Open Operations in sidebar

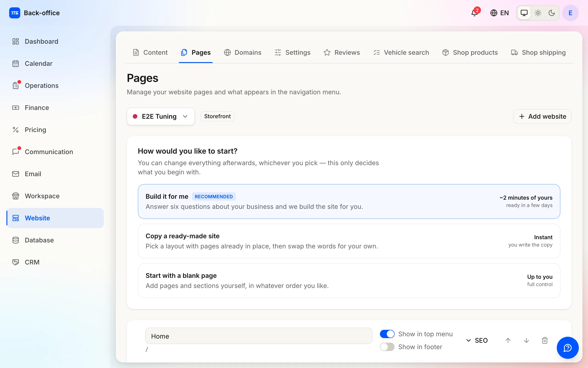(55, 86)
